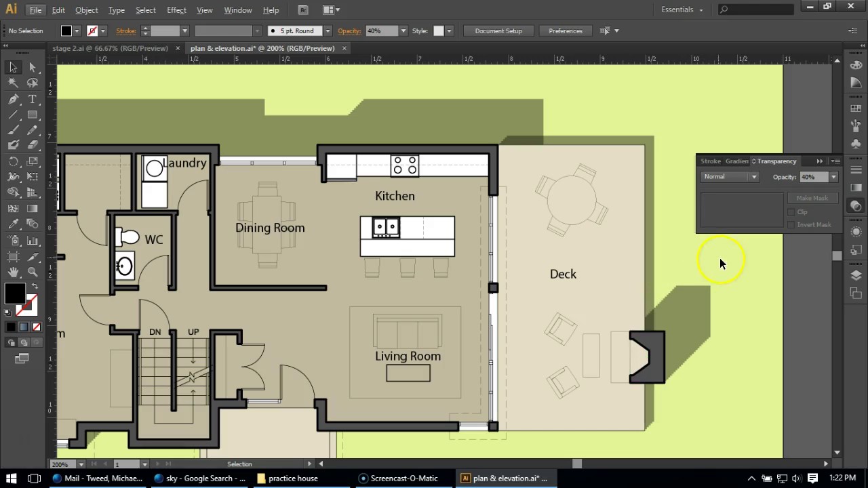868x488 pixels.
Task: Select the Paintbrush tool
Action: pyautogui.click(x=13, y=130)
